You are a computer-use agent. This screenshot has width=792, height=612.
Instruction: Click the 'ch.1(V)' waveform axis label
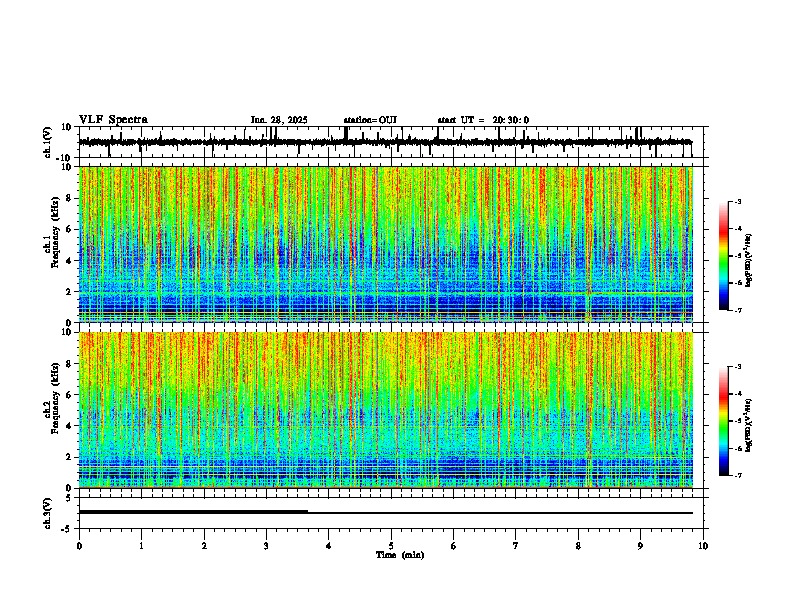pyautogui.click(x=48, y=142)
